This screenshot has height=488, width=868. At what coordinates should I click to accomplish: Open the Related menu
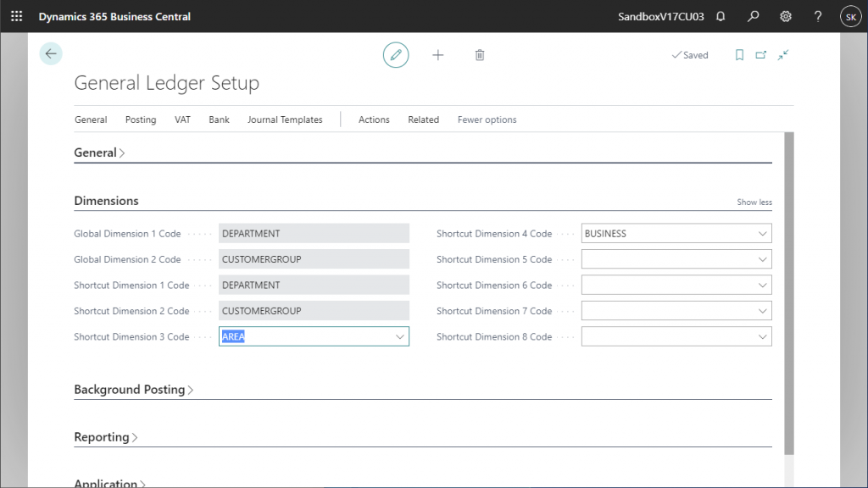tap(424, 119)
